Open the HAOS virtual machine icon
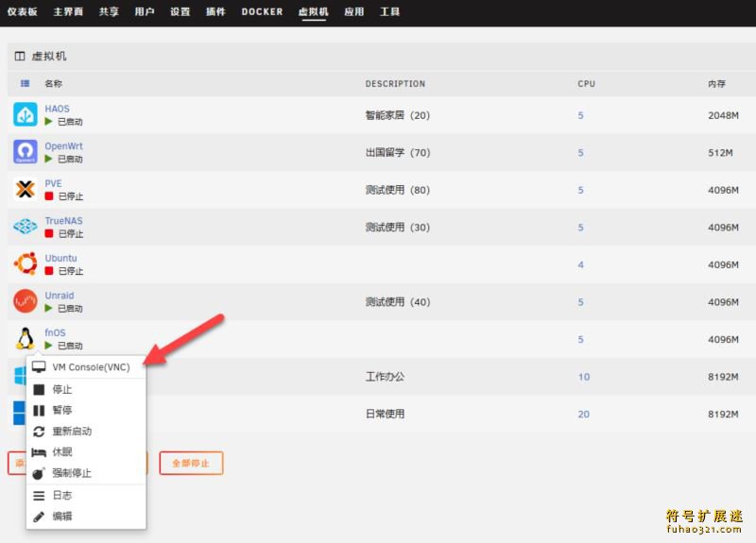 point(26,114)
